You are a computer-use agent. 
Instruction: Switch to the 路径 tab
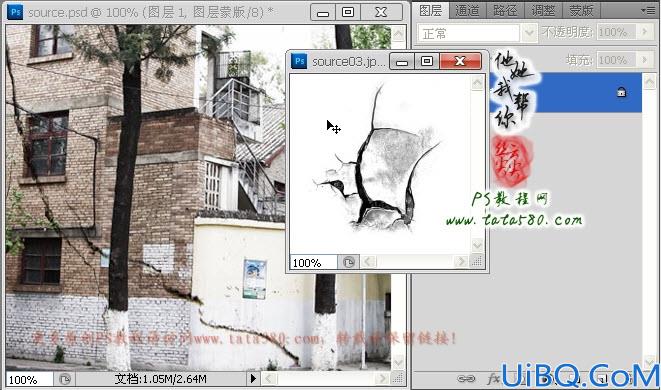point(505,11)
